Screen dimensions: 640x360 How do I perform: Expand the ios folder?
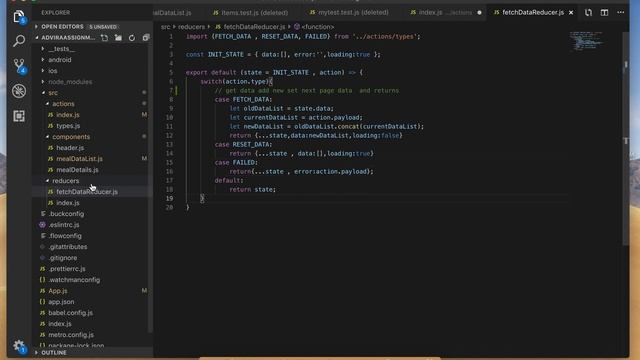(53, 71)
